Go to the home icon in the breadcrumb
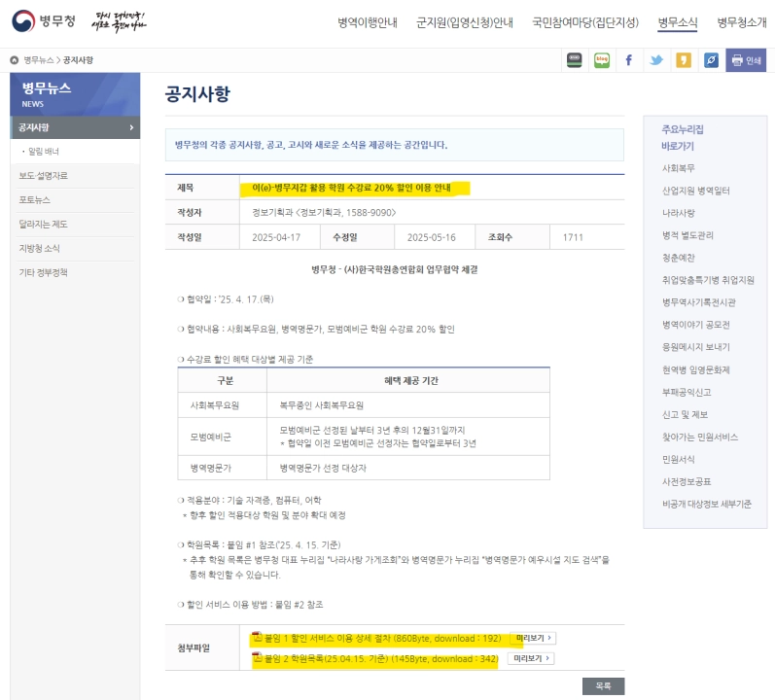This screenshot has width=775, height=700. (x=15, y=60)
